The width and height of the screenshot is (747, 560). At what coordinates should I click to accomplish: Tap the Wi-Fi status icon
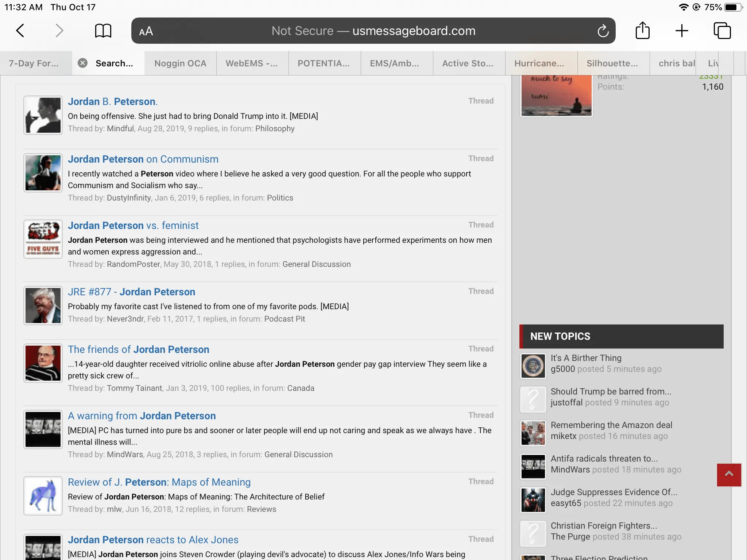683,7
